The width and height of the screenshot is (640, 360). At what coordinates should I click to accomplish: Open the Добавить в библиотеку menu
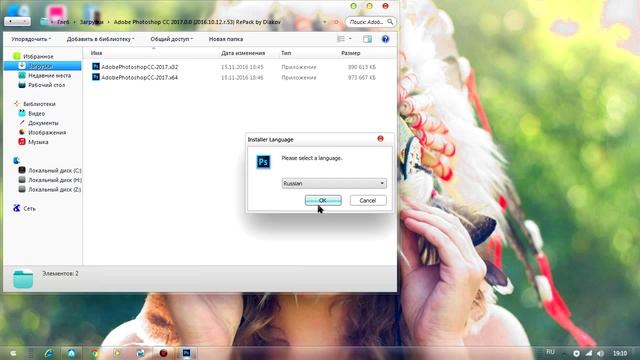[x=100, y=39]
